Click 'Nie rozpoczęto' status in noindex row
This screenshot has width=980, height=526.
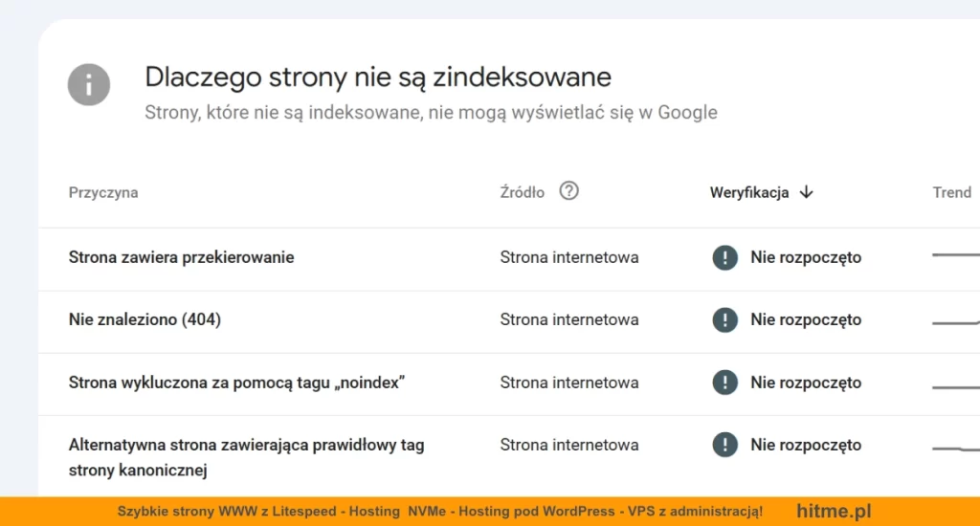[x=806, y=383]
